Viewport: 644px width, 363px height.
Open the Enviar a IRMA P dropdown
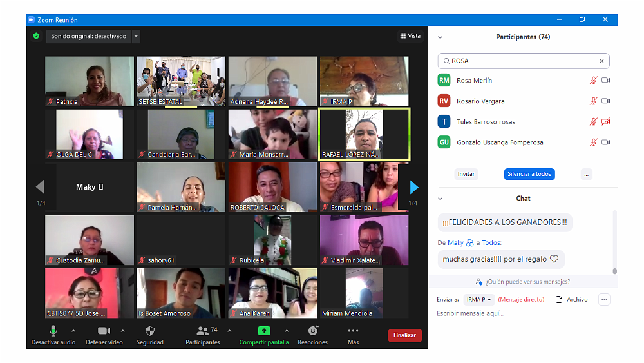480,300
